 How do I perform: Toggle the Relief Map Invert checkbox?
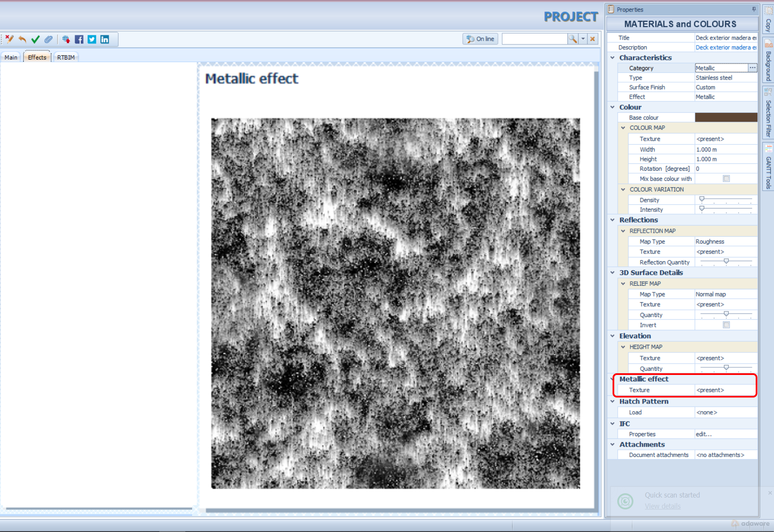[726, 325]
